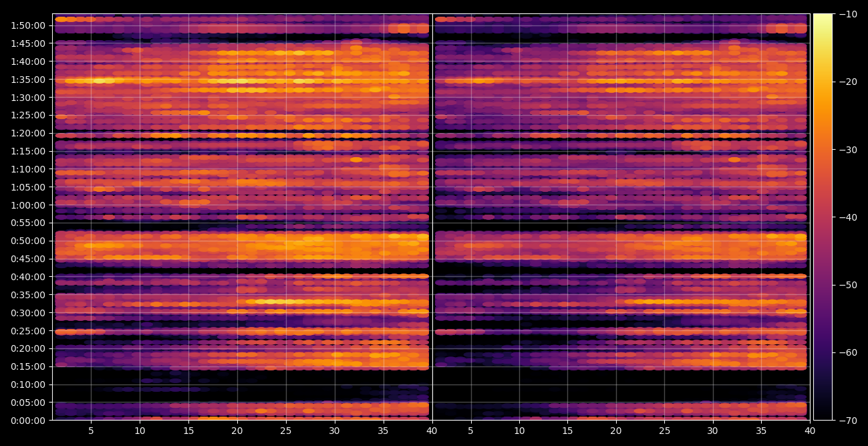Click the 1:20:00 y-axis tick label
Image resolution: width=868 pixels, height=446 pixels.
pyautogui.click(x=28, y=133)
